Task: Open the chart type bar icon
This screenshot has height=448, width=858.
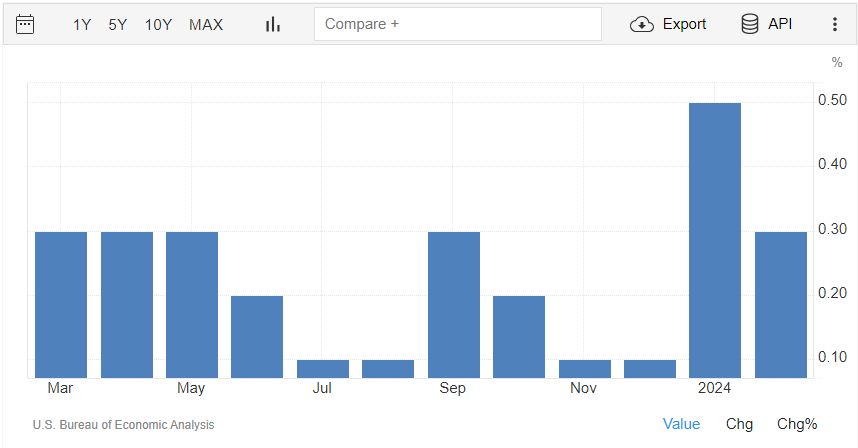Action: tap(272, 24)
